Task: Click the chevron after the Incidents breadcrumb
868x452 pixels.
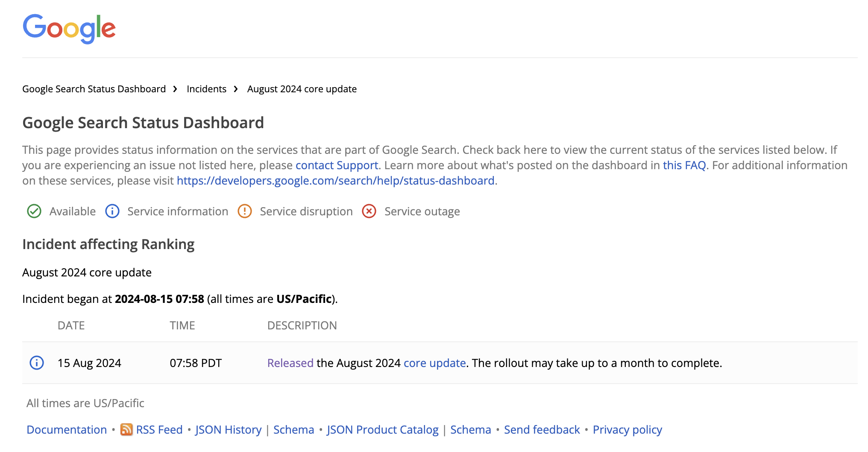Action: point(236,89)
